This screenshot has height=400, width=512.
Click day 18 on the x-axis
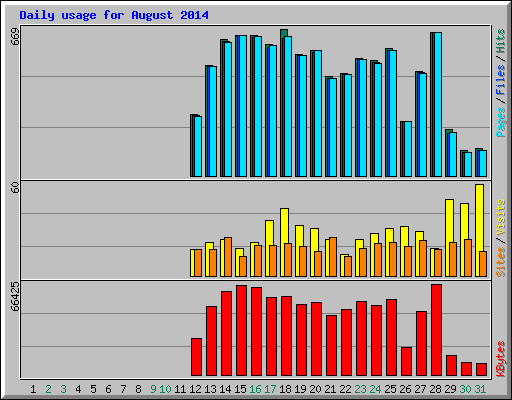(285, 389)
